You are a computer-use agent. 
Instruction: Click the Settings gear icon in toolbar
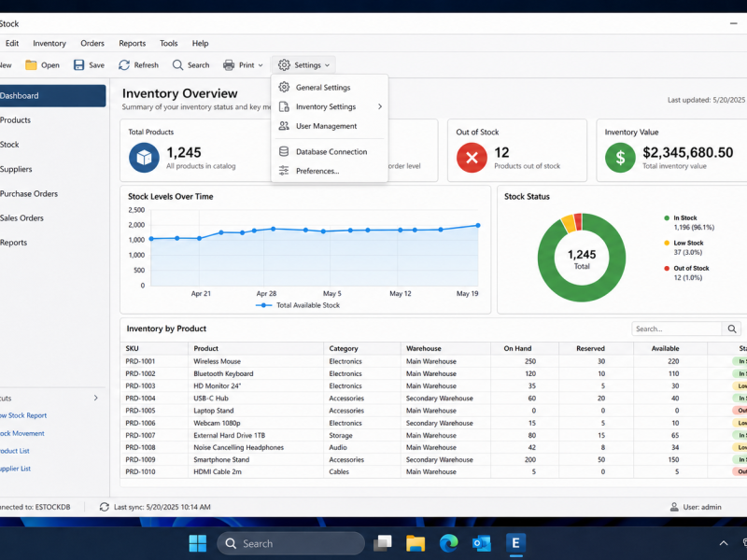point(284,65)
